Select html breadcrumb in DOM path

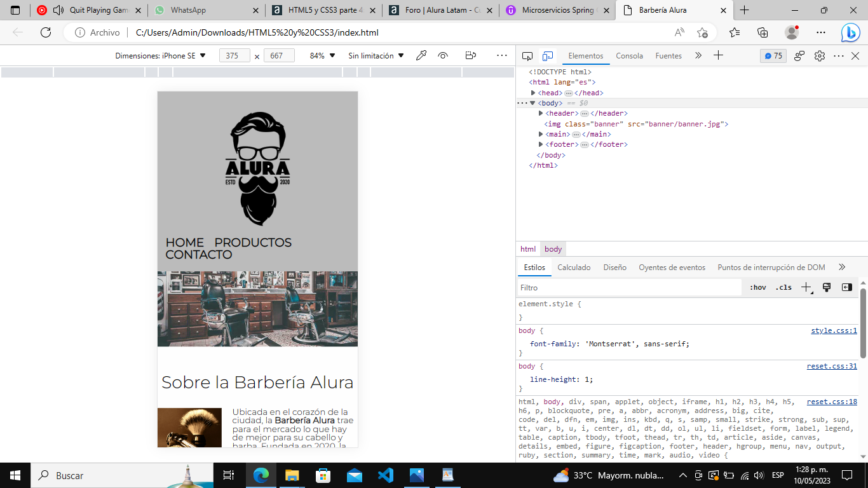point(528,249)
